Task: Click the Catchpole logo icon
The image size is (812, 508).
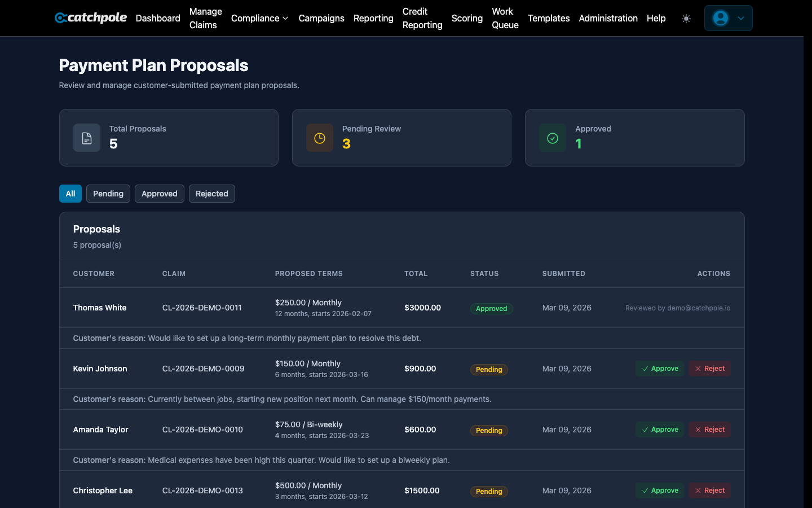Action: 61,17
